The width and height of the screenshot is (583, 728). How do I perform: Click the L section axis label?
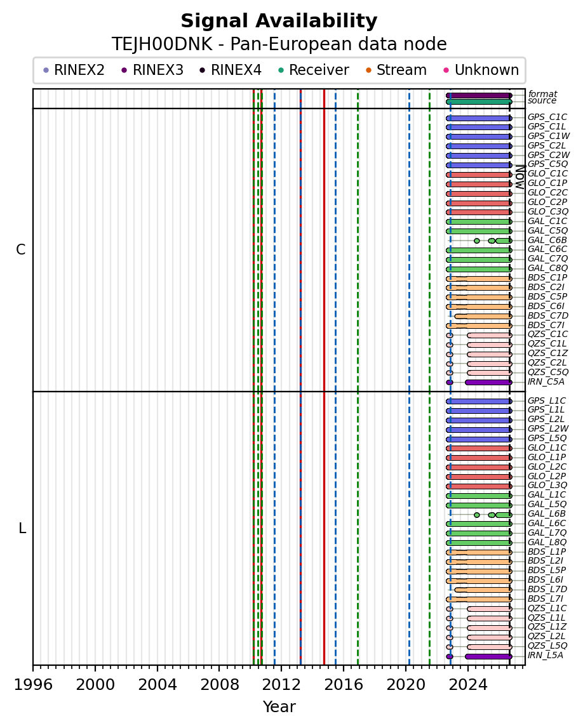[22, 528]
